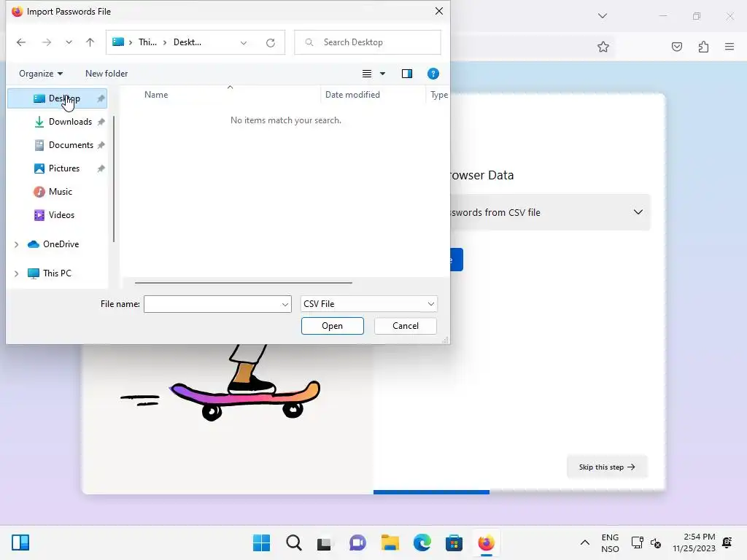Viewport: 747px width, 560px height.
Task: Click the navigation pane vertical scrollbar
Action: click(114, 179)
